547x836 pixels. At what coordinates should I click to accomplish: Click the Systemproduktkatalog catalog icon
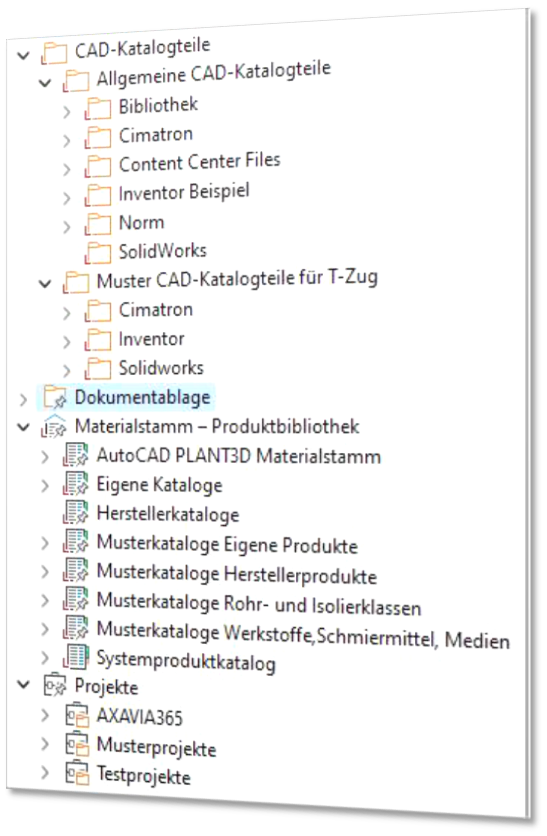point(76,657)
